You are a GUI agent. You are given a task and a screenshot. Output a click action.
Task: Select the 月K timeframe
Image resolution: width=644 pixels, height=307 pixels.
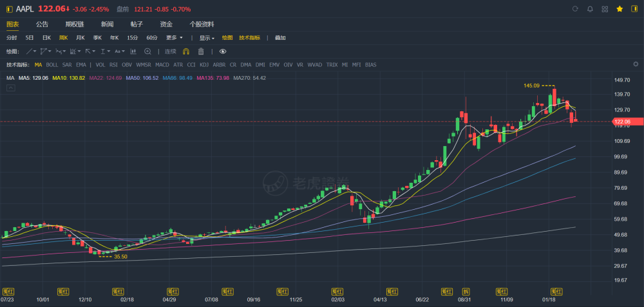(x=80, y=37)
